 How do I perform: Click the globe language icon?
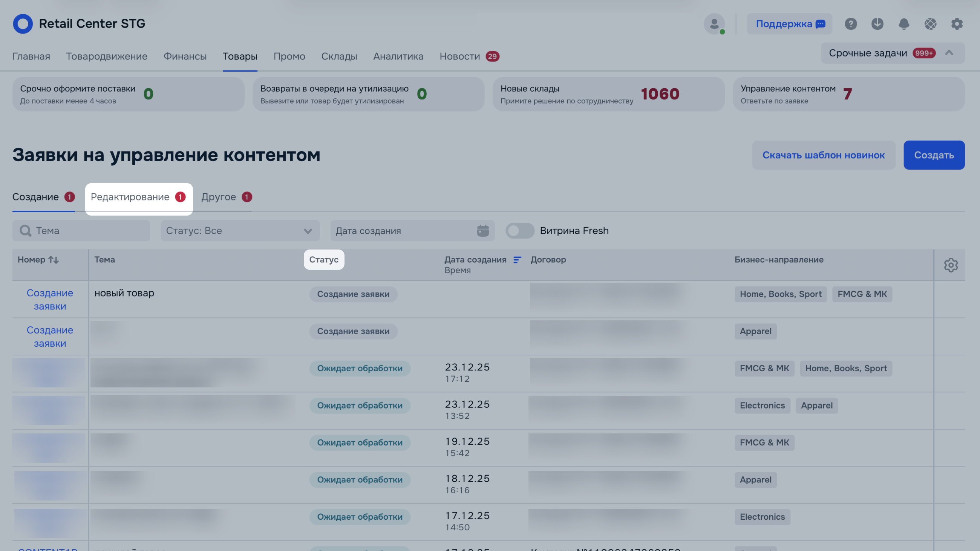coord(930,24)
